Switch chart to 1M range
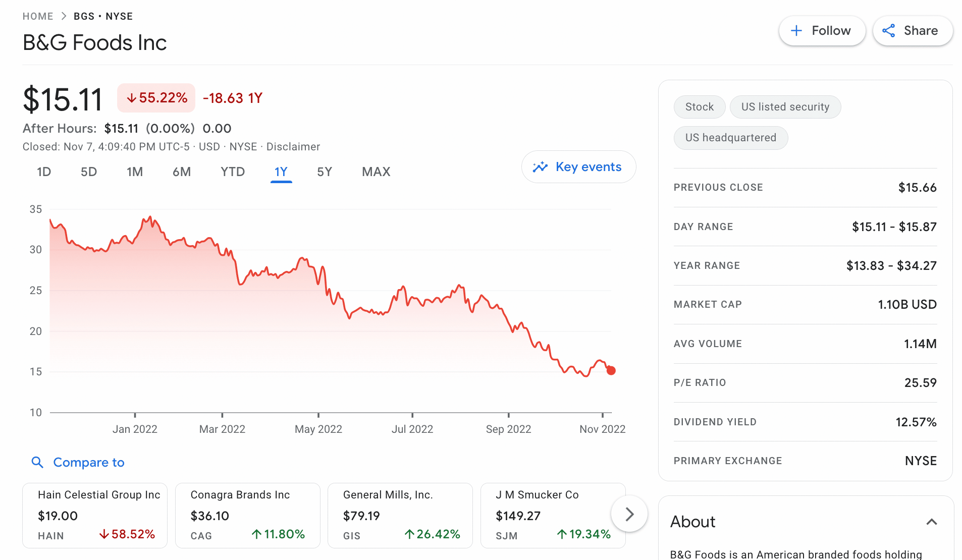 [135, 172]
